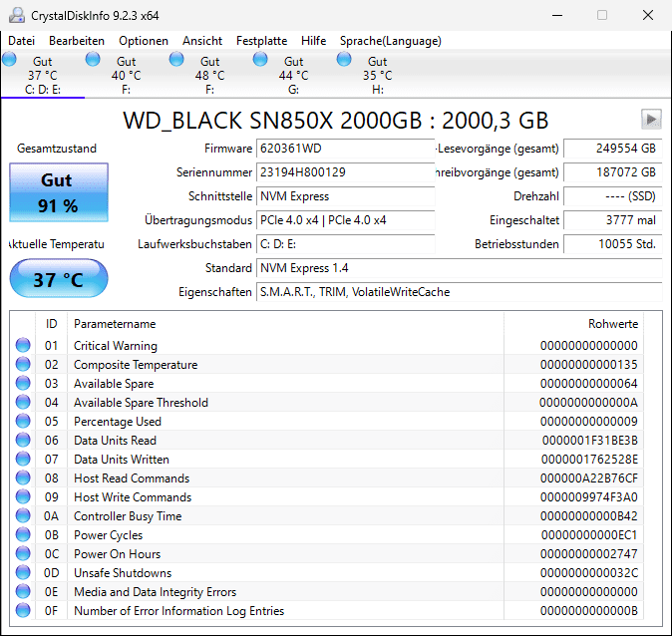Screen dimensions: 672x636
Task: Click the status orb for Power On Hours
Action: click(23, 553)
